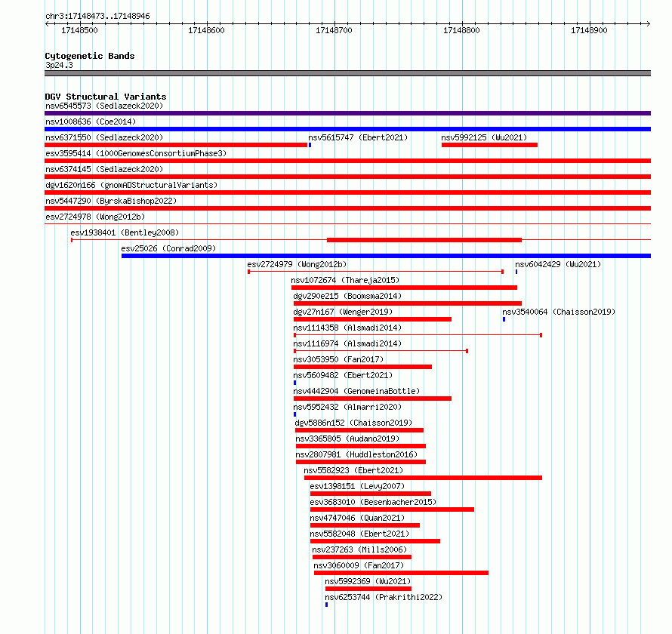Click esv1398151 (Levy2007) label
The image size is (672, 634).
coord(357,486)
